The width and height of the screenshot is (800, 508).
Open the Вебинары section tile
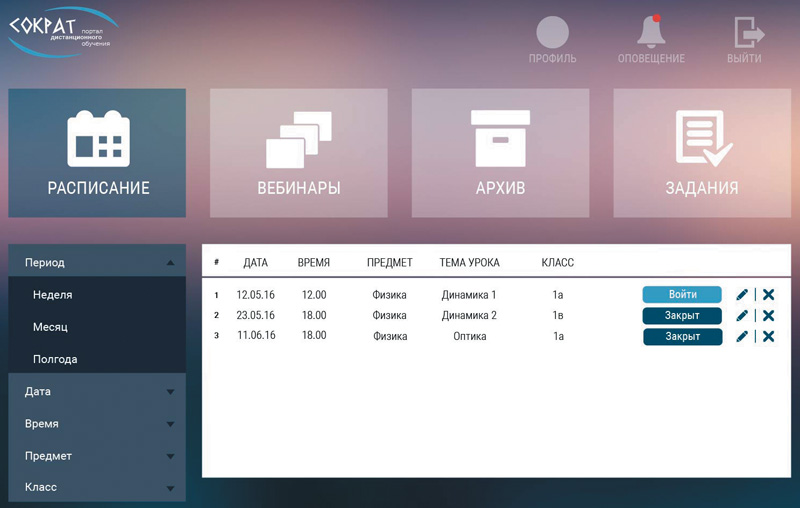298,153
